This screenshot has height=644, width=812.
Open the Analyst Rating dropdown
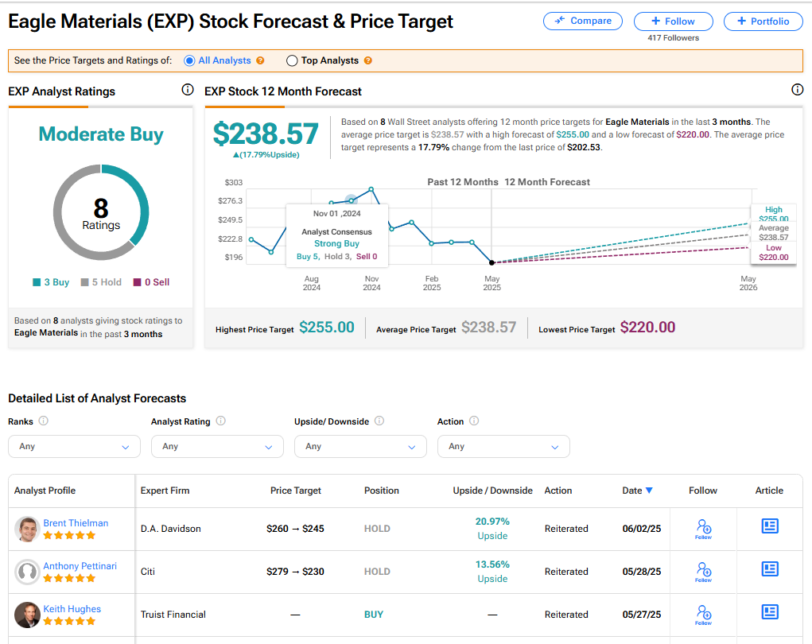click(x=217, y=446)
